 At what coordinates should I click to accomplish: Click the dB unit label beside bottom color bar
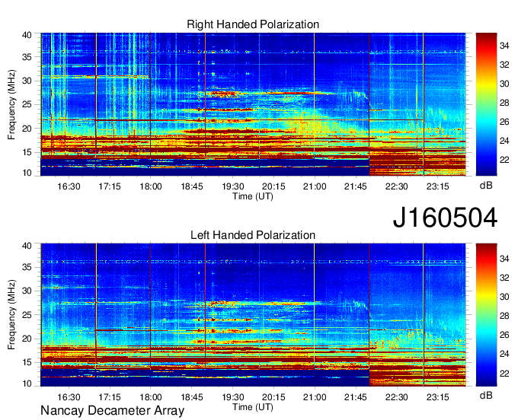486,396
